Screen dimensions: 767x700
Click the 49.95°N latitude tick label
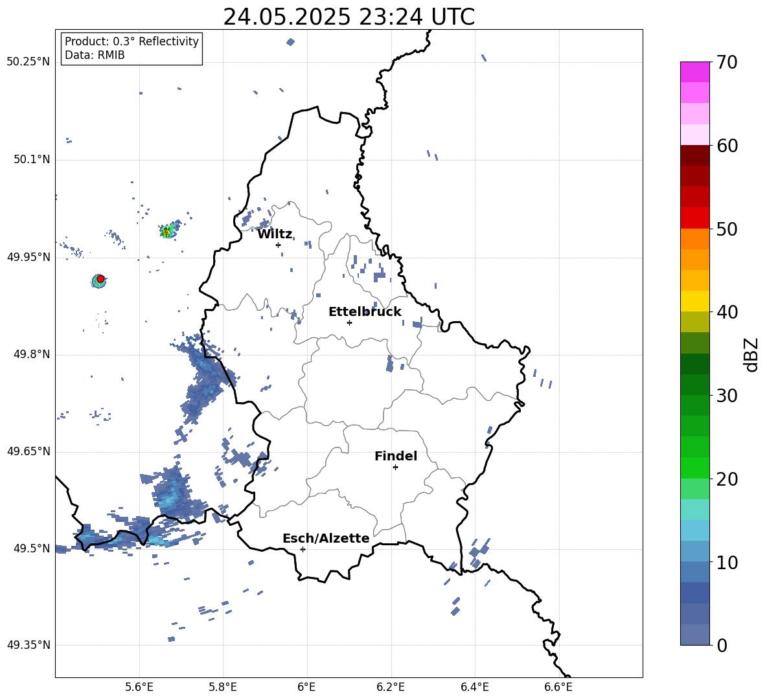(29, 257)
